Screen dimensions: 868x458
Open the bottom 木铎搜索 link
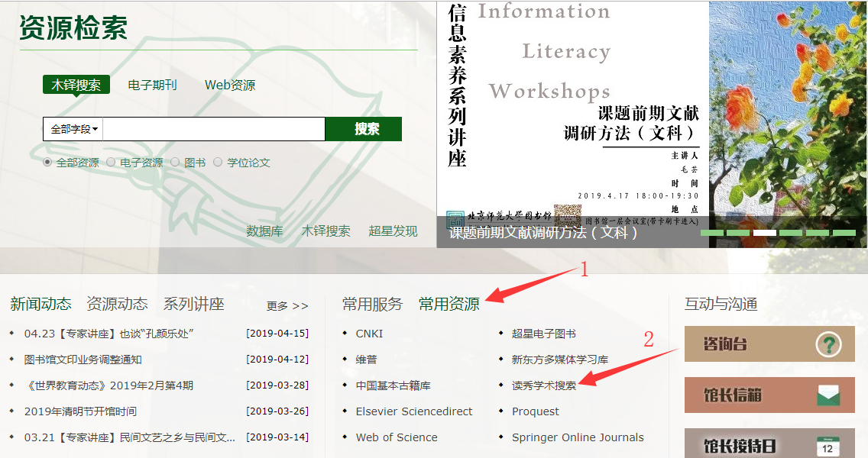coord(325,231)
